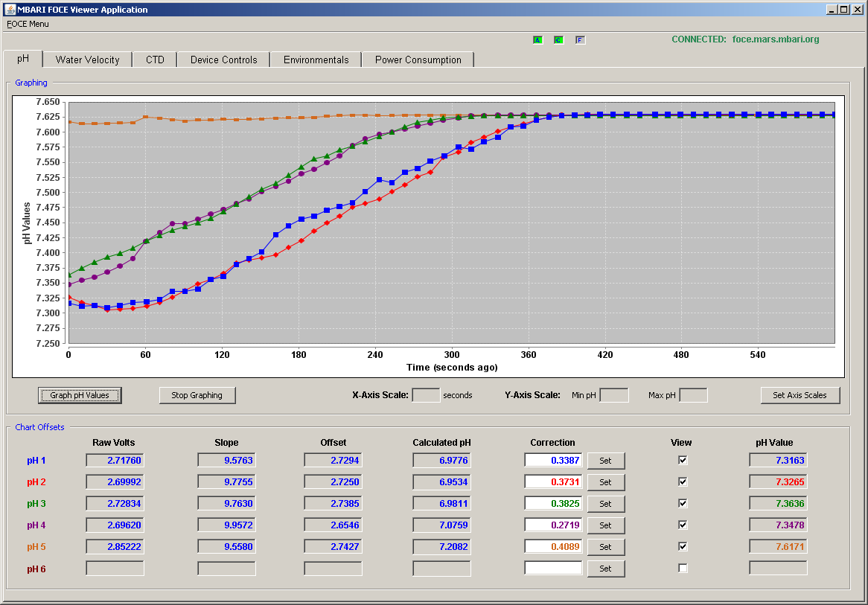Open the FOCE Menu
The height and width of the screenshot is (605, 868).
click(28, 24)
